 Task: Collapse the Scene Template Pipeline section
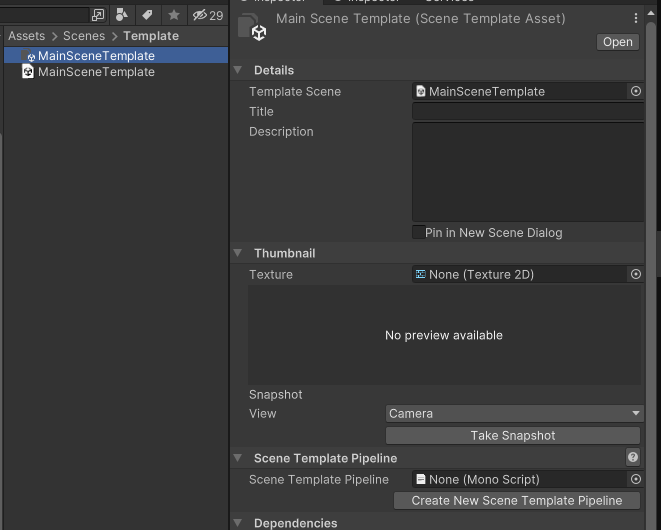pyautogui.click(x=238, y=458)
